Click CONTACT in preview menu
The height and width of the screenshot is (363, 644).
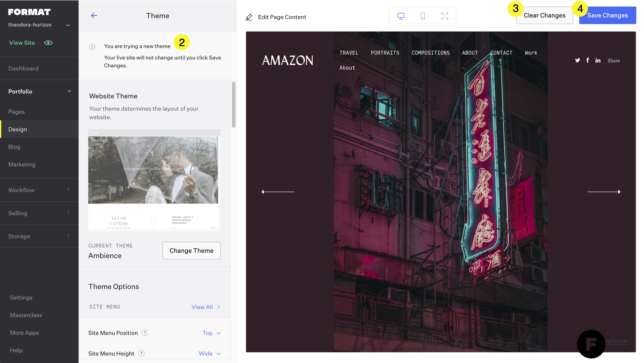501,53
